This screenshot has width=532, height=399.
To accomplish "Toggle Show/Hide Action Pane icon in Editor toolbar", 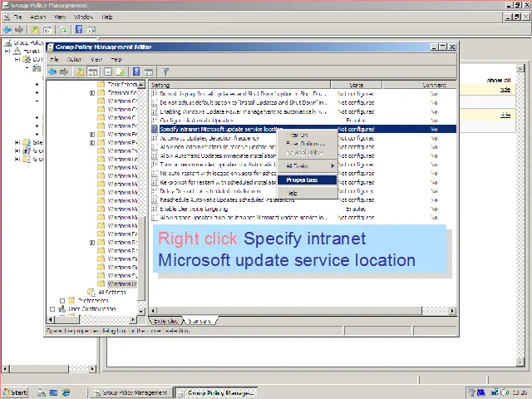I will 149,72.
